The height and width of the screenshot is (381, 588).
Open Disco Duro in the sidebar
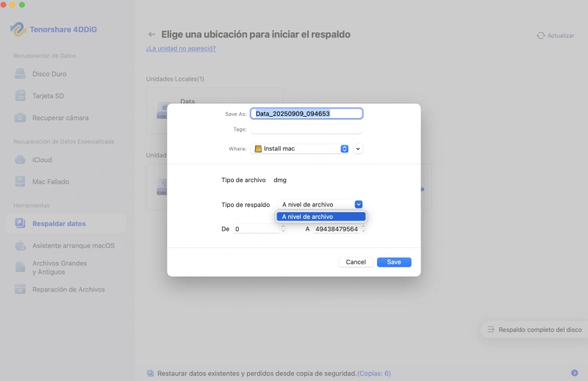click(x=66, y=74)
